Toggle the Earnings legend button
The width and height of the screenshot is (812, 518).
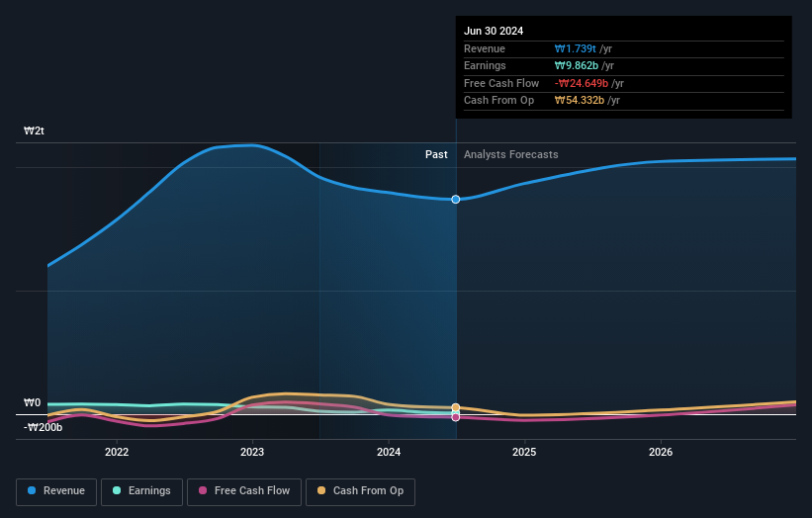[x=141, y=491]
